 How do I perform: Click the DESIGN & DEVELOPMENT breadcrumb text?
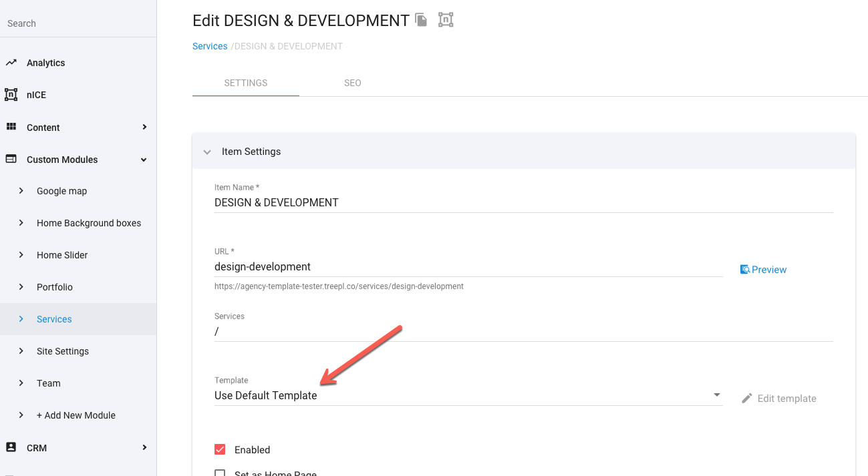(x=288, y=46)
